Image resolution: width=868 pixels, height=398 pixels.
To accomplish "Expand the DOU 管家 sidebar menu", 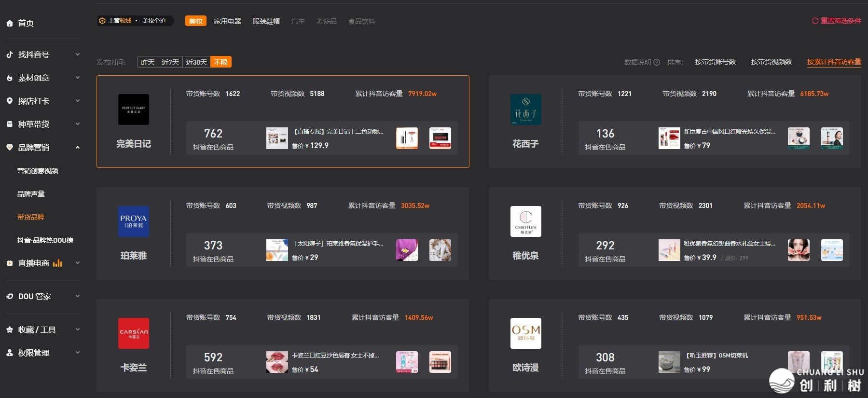I will [78, 296].
